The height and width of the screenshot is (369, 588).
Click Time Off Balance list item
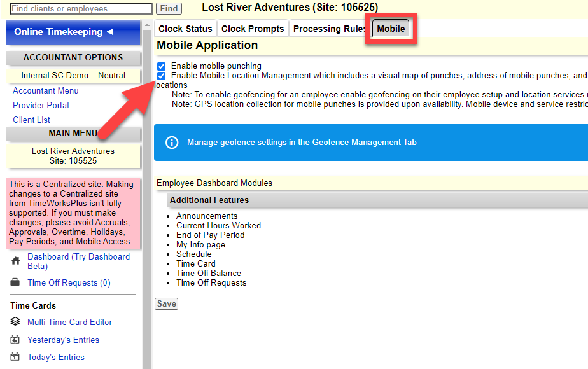click(209, 274)
